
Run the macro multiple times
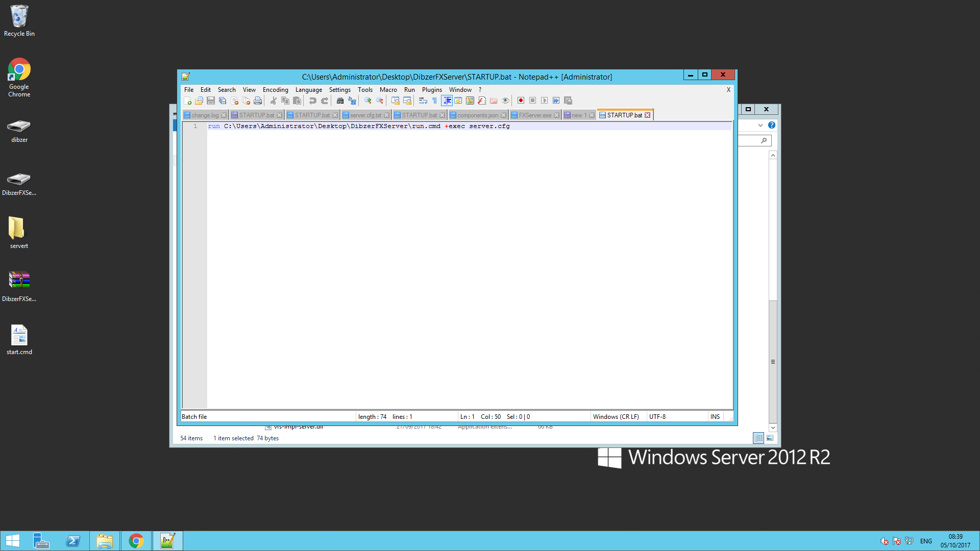pos(556,101)
